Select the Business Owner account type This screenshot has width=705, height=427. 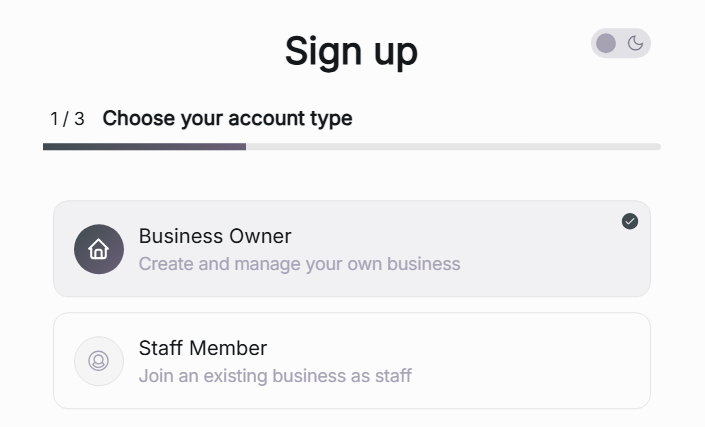tap(352, 249)
